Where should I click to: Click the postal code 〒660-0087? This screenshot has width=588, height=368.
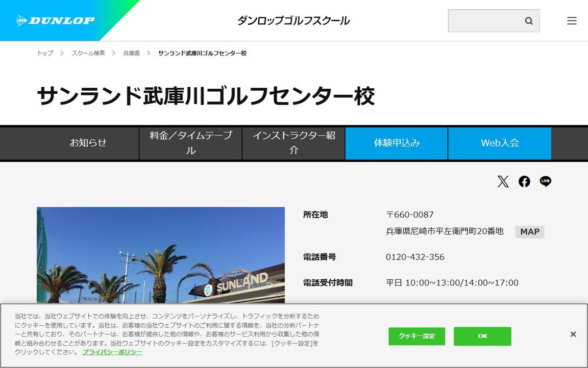coord(410,215)
